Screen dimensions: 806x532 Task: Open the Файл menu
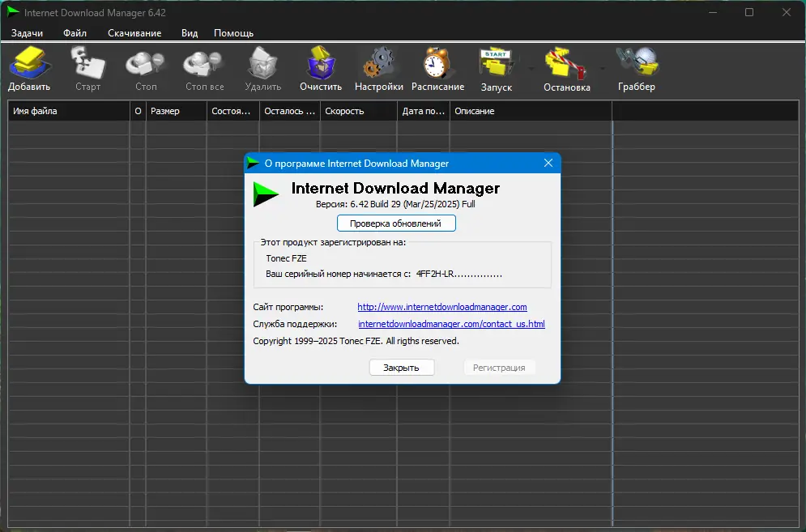coord(75,33)
